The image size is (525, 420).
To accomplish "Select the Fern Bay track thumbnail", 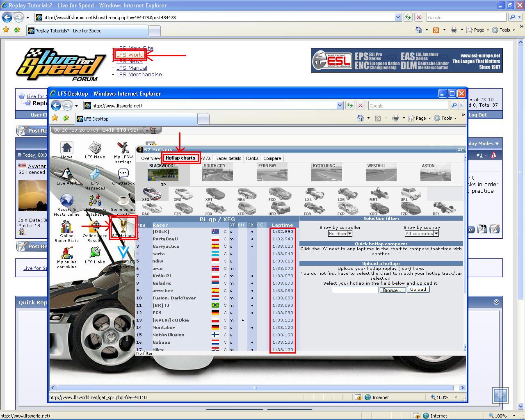I will click(x=272, y=172).
